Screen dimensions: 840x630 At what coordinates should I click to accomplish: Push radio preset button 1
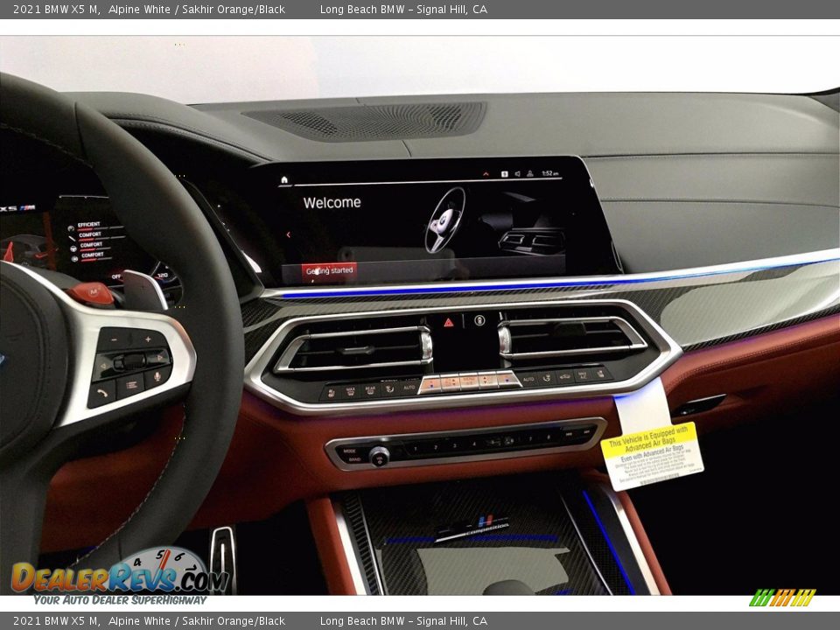tap(416, 448)
